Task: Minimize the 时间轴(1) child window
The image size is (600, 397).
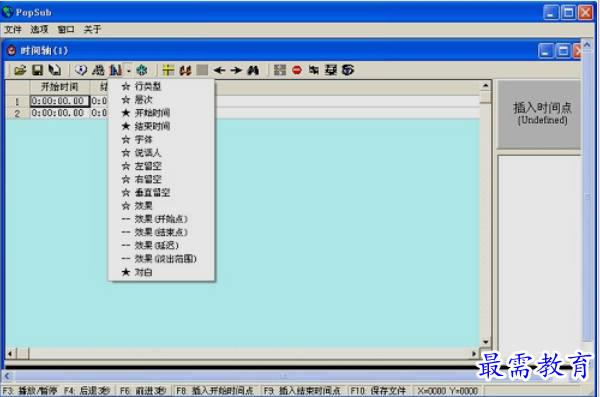Action: (x=546, y=51)
